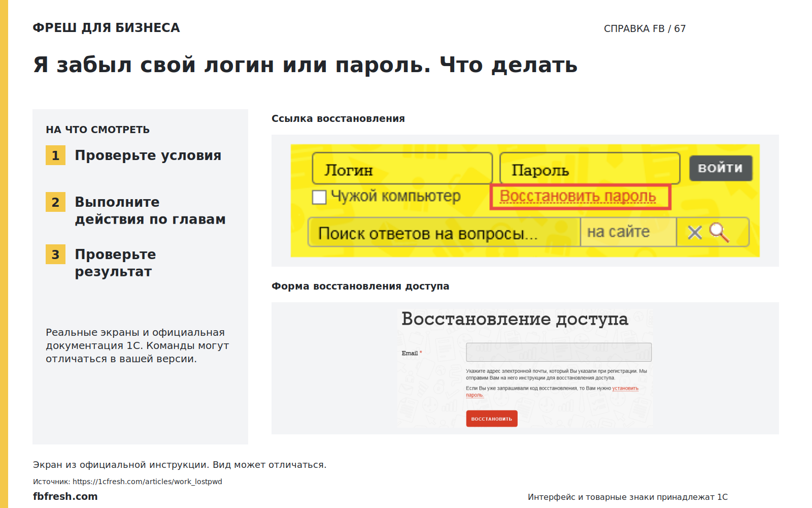
Task: Click the 'Восстановление доступа' form heading
Action: tap(515, 319)
